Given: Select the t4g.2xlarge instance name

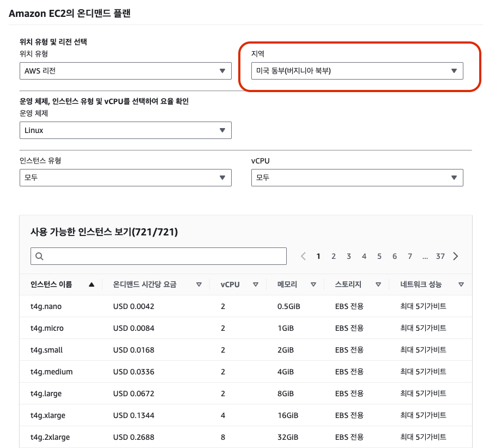Looking at the screenshot, I should tap(50, 437).
